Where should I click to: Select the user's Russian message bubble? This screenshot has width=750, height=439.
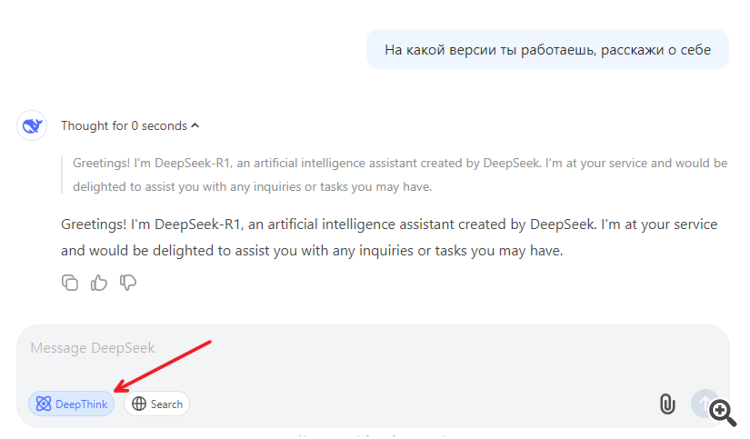548,49
